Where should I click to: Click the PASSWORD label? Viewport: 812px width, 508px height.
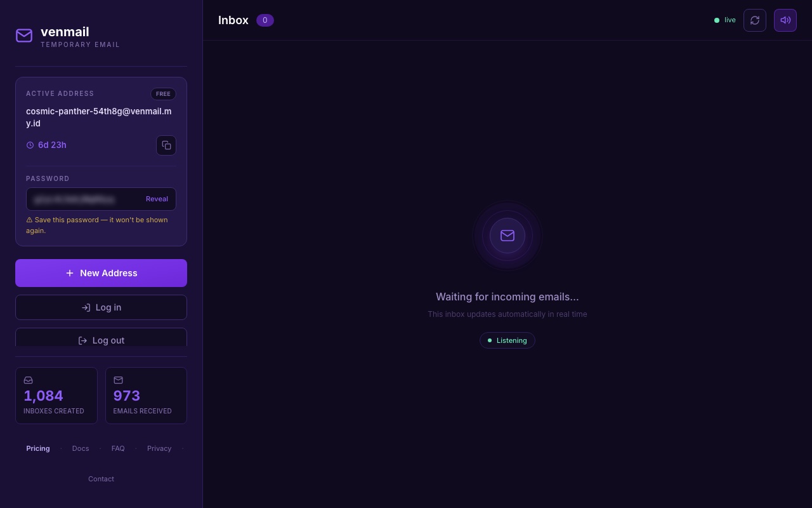[x=48, y=178]
